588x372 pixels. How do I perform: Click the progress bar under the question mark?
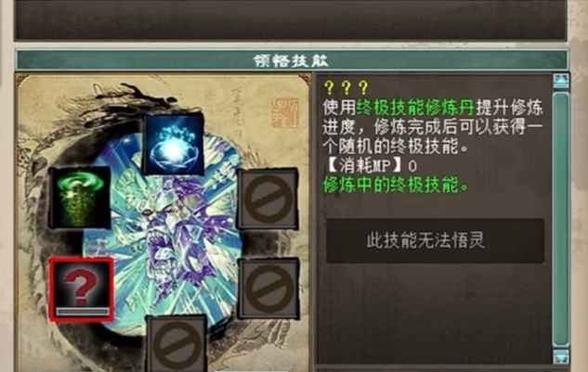(x=82, y=312)
